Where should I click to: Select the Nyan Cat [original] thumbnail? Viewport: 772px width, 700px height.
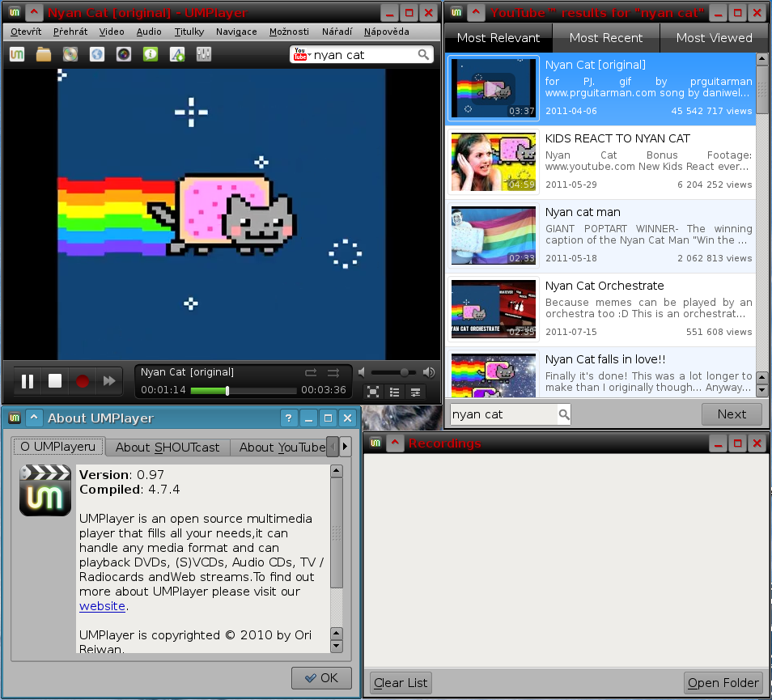coord(494,88)
